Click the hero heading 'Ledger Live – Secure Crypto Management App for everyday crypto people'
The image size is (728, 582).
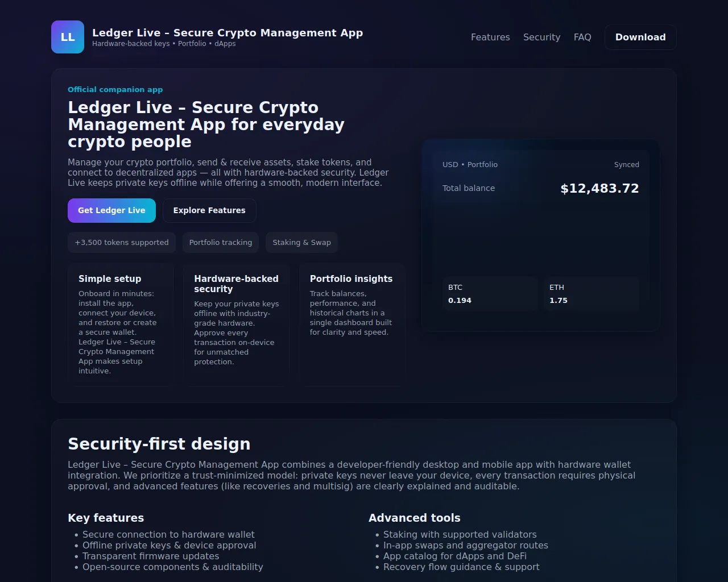[206, 124]
